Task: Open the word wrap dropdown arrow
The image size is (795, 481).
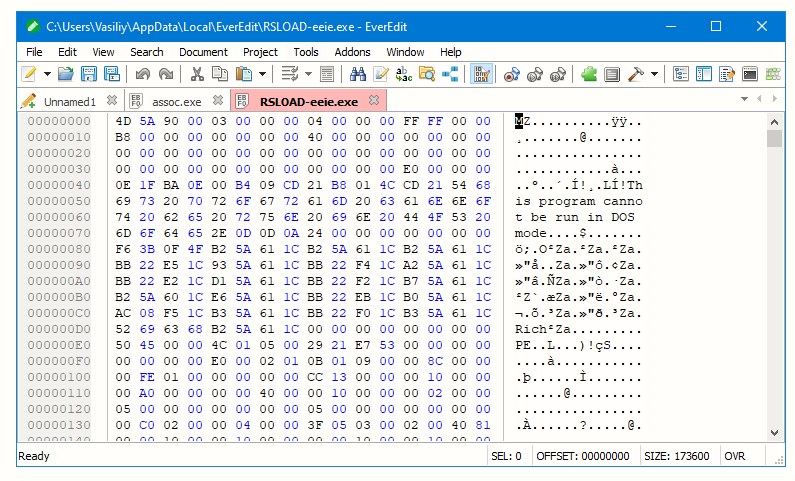Action: 308,75
